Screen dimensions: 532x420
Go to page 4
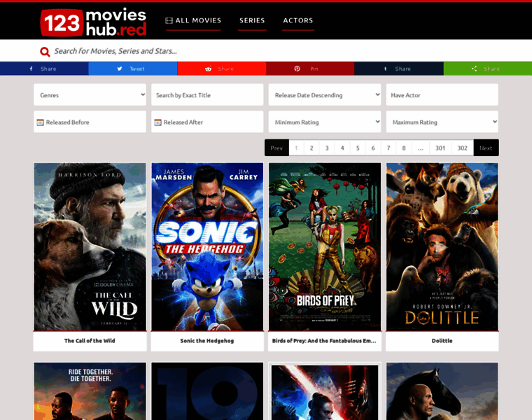[x=342, y=148]
